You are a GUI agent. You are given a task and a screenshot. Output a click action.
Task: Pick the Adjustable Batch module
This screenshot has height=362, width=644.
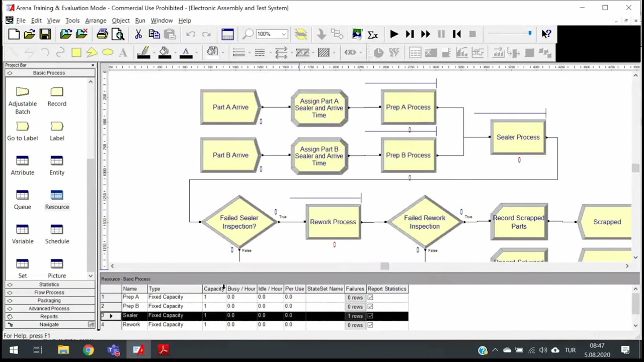pos(23,101)
